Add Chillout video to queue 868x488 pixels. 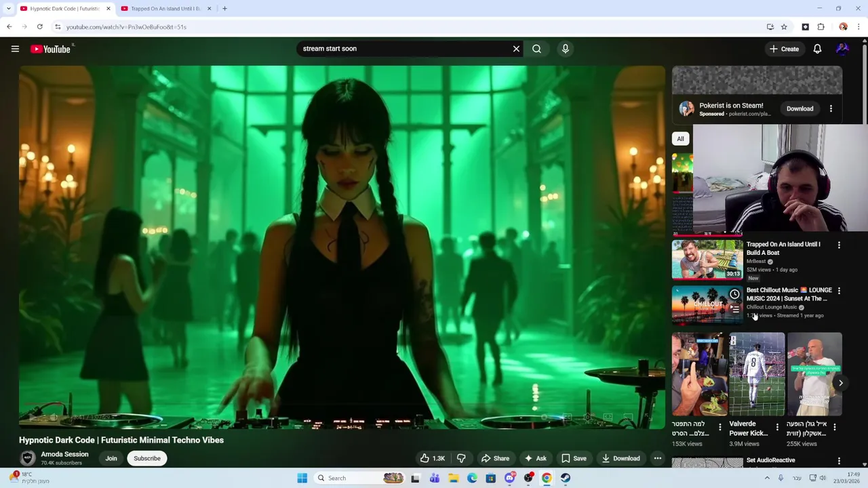(734, 309)
